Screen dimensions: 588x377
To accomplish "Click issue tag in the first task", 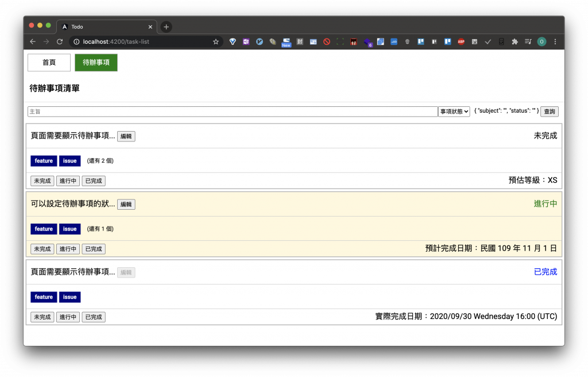I will tap(69, 161).
